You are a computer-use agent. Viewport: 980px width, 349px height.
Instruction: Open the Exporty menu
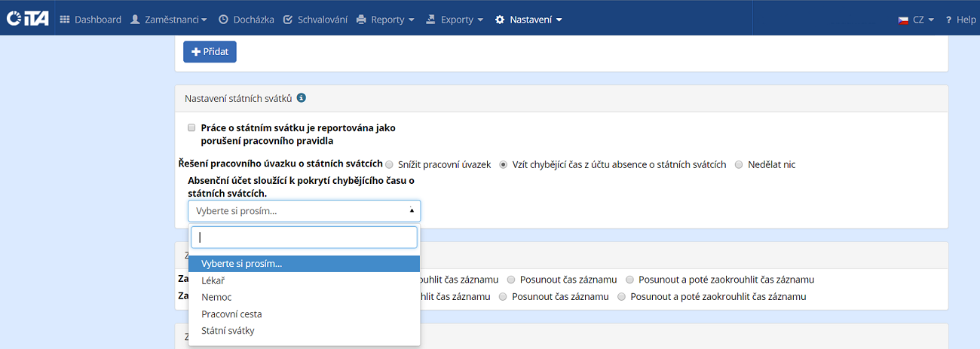455,20
